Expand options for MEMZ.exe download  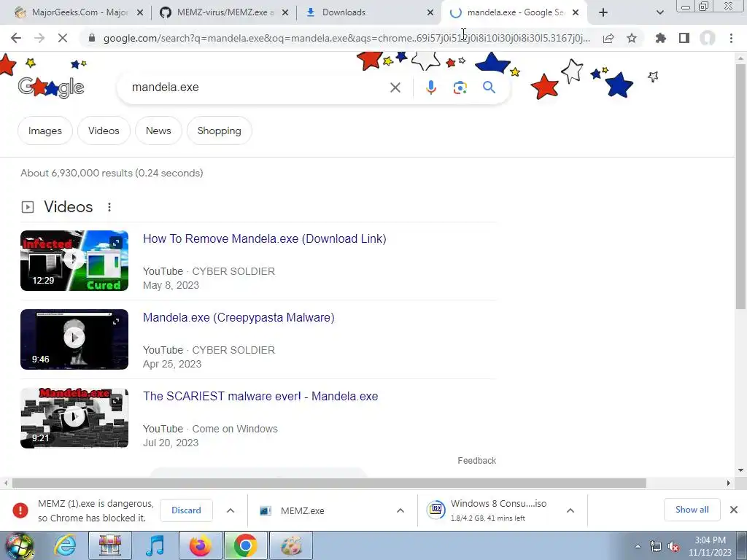click(x=400, y=510)
